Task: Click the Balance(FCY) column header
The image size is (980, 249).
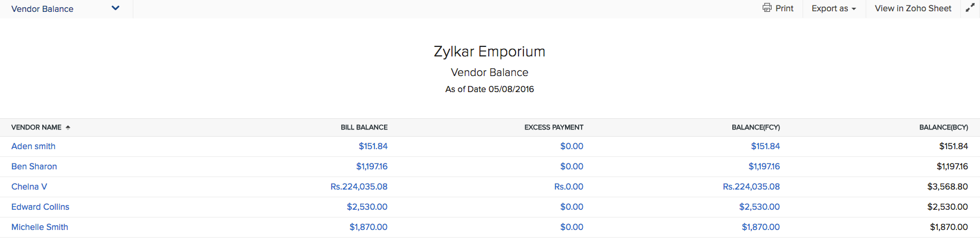Action: [x=756, y=127]
